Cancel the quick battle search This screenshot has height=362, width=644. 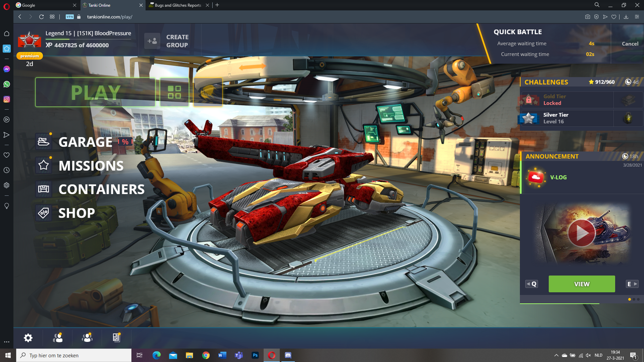coord(630,44)
